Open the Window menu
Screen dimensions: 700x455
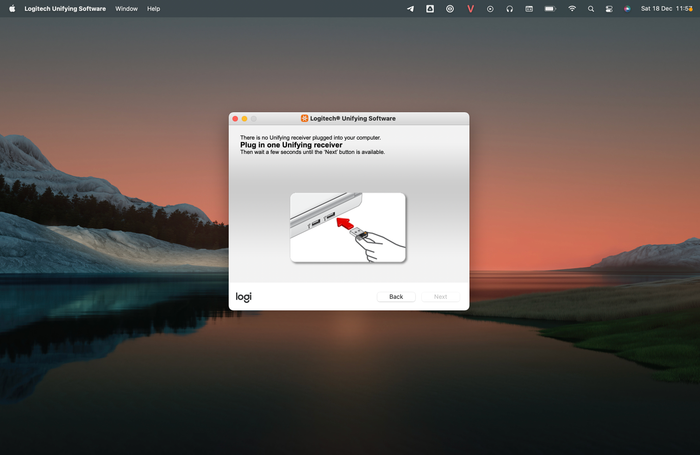[x=126, y=8]
